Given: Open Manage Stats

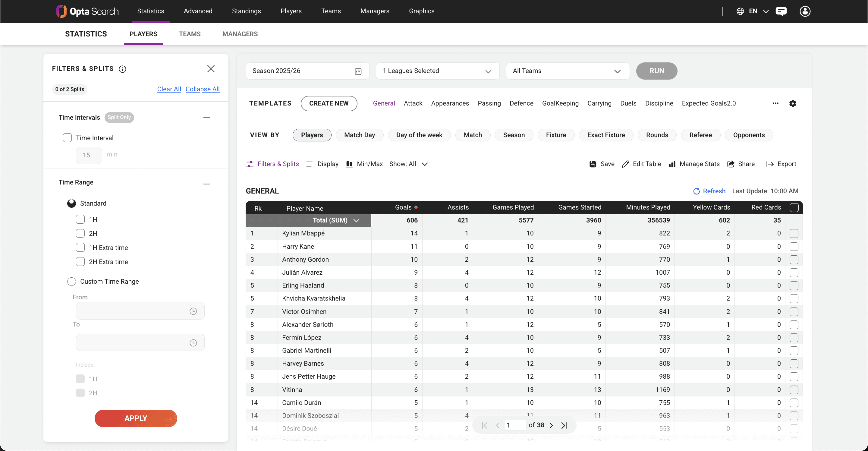Looking at the screenshot, I should (x=694, y=164).
